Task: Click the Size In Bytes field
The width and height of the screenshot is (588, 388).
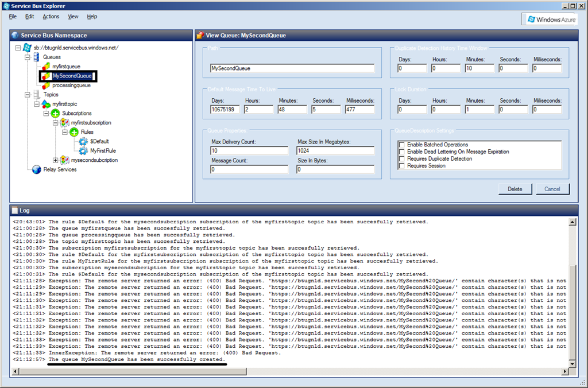Action: tap(335, 169)
